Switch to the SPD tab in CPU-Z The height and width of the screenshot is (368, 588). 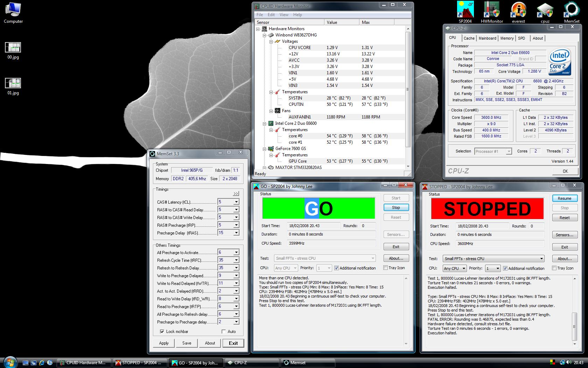coord(521,38)
